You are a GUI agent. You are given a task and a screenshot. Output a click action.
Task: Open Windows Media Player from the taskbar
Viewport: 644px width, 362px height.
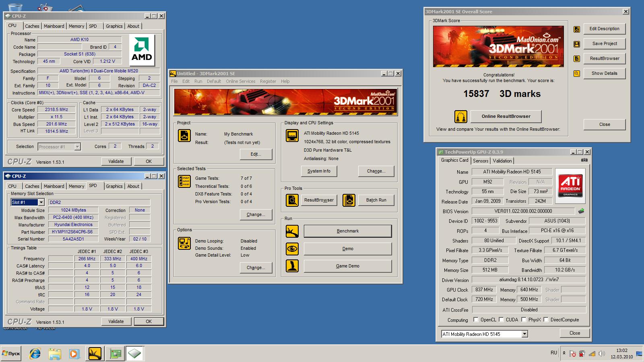[74, 354]
